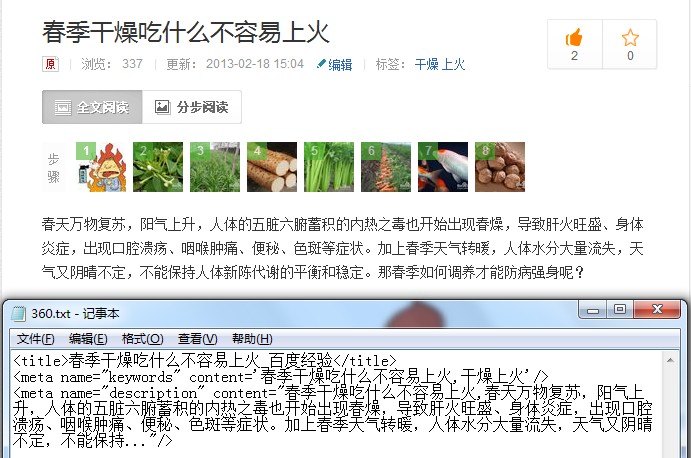
Task: Click the Notepad title bar file icon
Action: pyautogui.click(x=19, y=313)
